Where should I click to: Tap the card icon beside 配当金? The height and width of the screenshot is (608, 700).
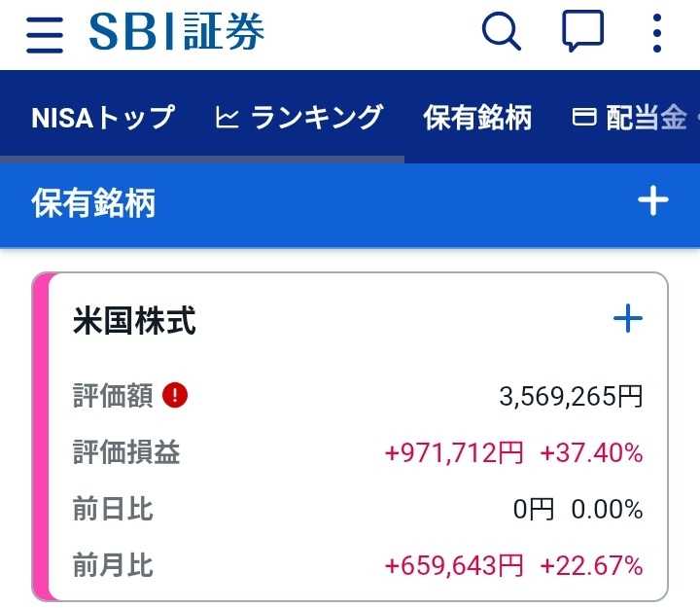tap(584, 119)
